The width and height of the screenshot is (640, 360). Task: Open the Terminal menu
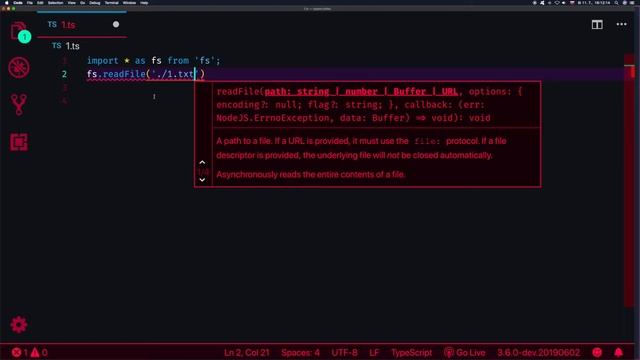(x=111, y=3)
